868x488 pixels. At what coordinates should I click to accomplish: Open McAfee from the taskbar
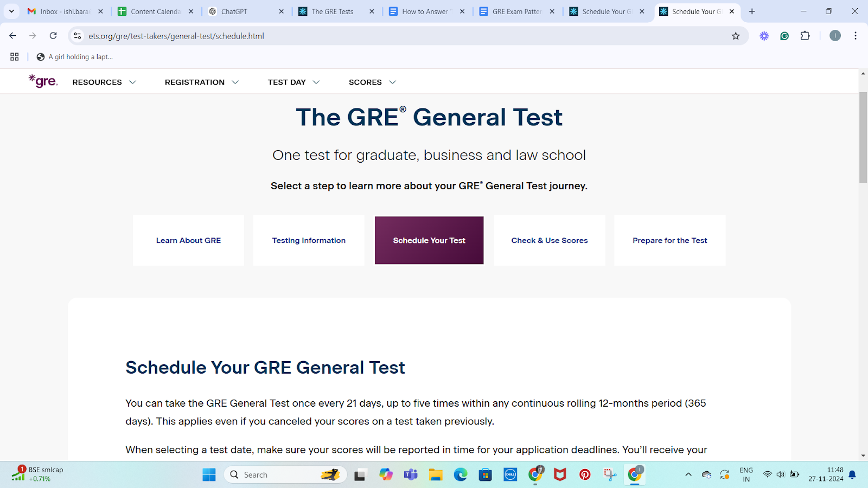pyautogui.click(x=560, y=475)
